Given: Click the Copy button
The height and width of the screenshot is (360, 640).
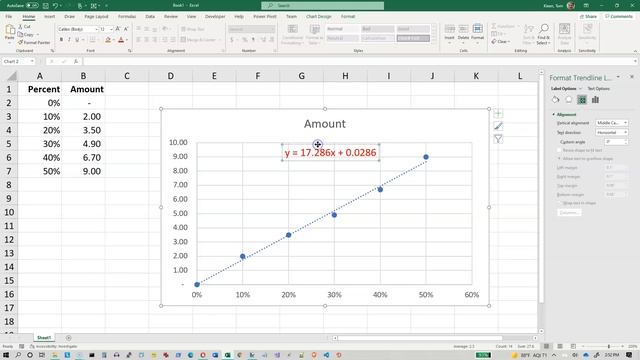Looking at the screenshot, I should (25, 34).
